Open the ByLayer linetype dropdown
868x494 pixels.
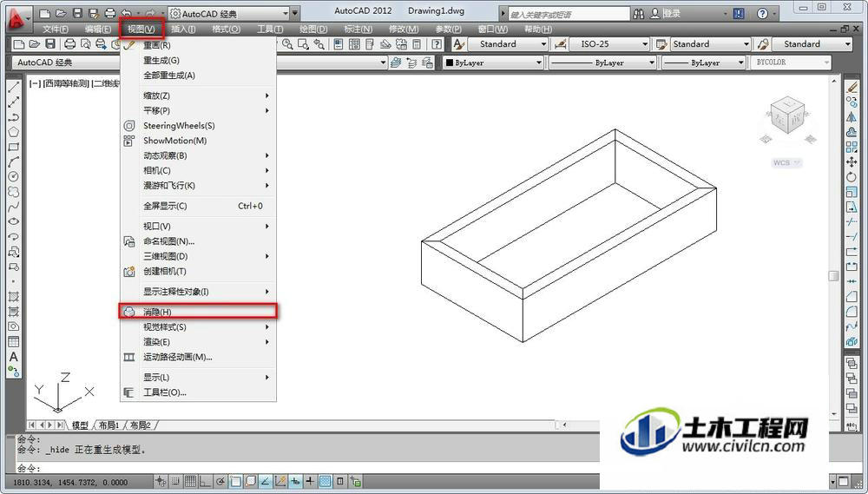click(602, 63)
